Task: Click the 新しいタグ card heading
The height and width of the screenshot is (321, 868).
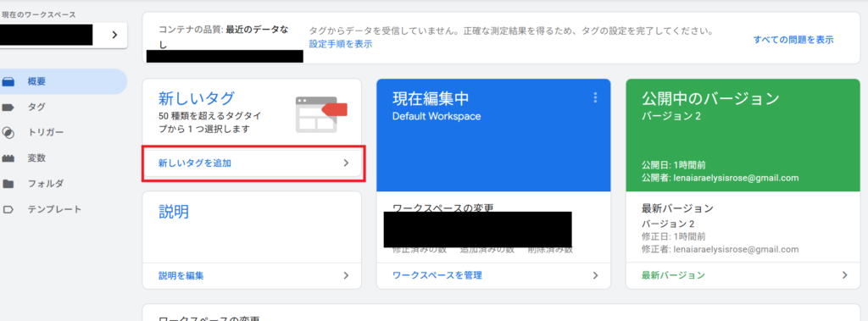Action: tap(197, 98)
